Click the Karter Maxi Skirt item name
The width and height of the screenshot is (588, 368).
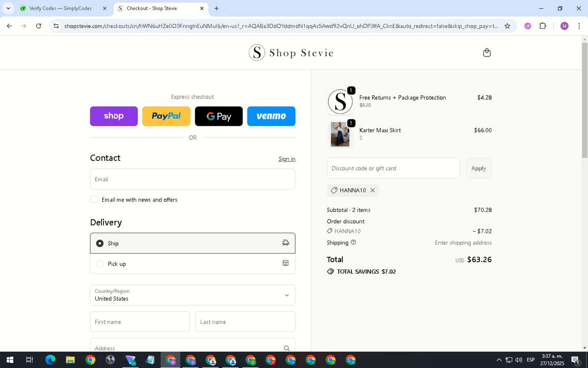point(380,130)
